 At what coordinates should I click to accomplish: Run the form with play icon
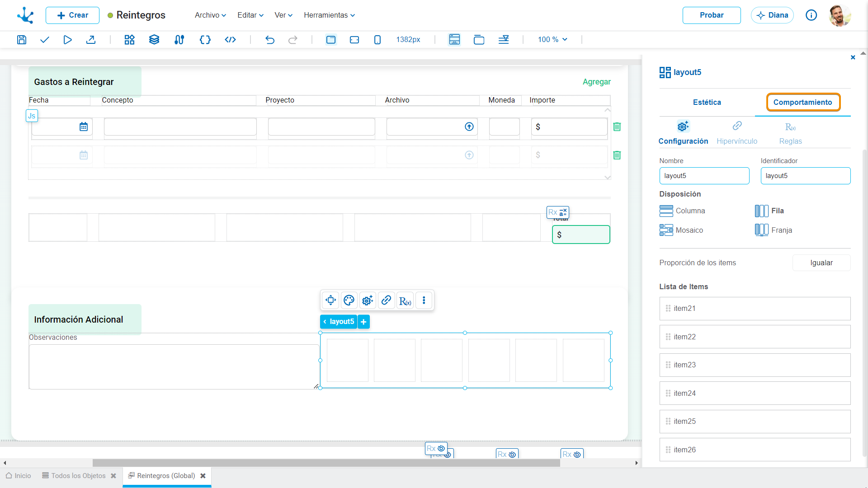[67, 40]
